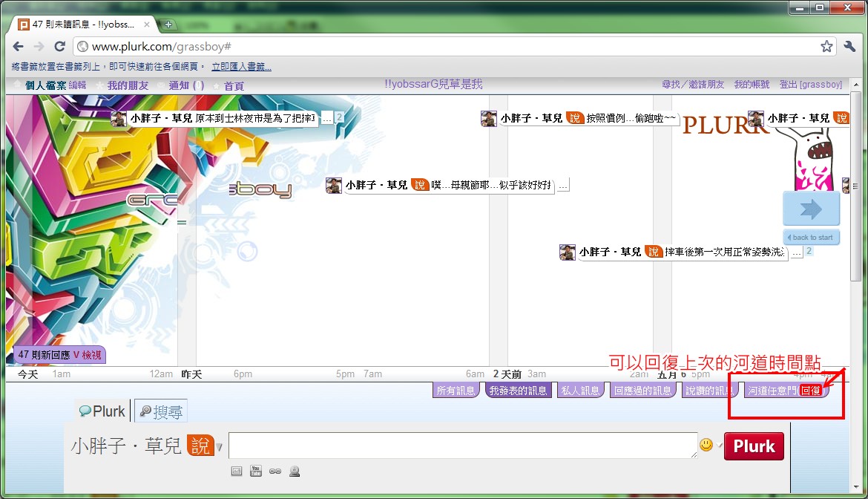Click the YouTube video insert icon
This screenshot has width=868, height=499.
pos(256,472)
